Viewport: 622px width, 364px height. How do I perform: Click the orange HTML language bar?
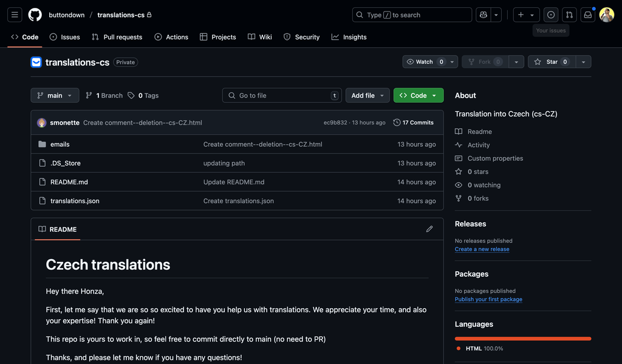523,339
